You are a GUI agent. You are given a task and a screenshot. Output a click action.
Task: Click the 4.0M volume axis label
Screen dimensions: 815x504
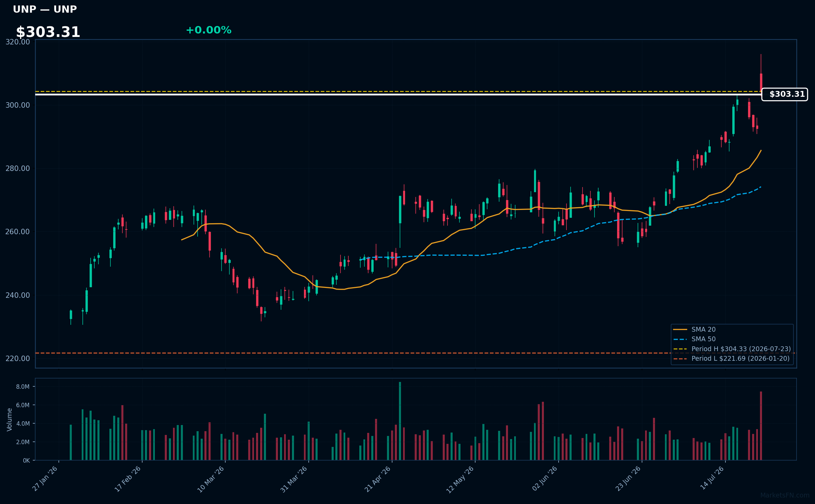[x=23, y=423]
